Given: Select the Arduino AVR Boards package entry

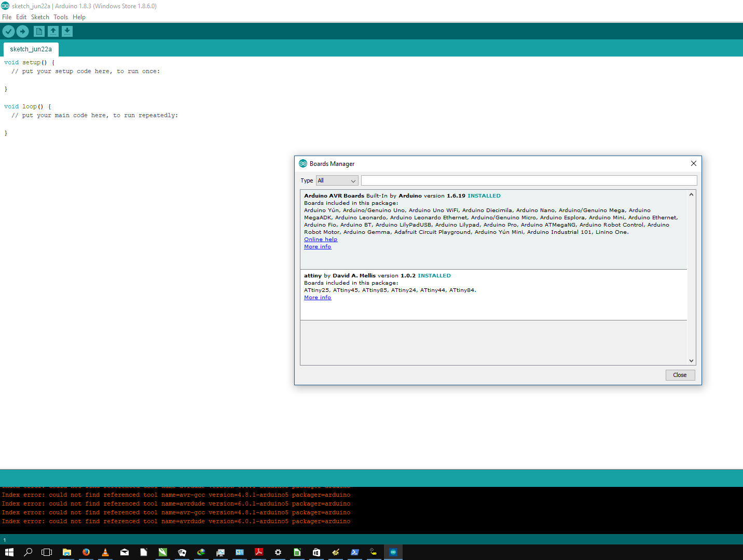Looking at the screenshot, I should coord(493,230).
